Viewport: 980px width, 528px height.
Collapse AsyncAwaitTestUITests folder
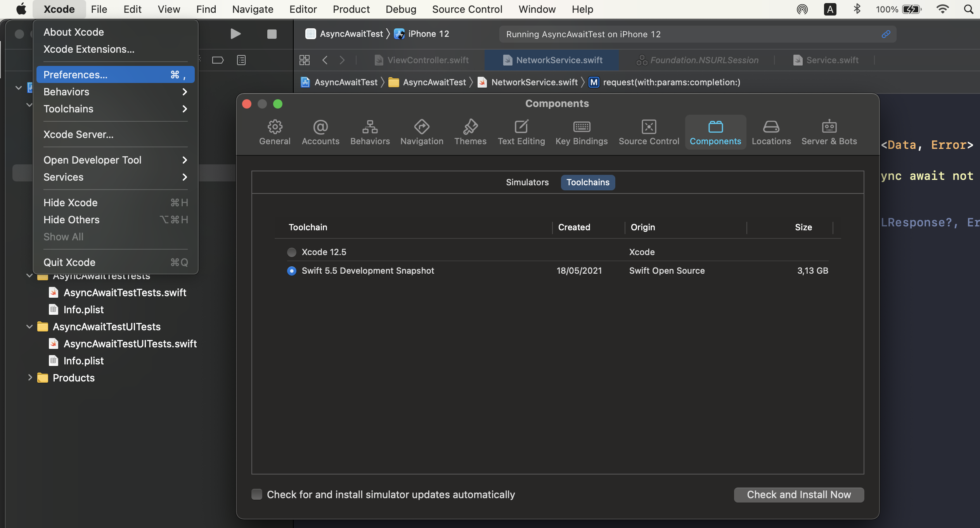29,327
